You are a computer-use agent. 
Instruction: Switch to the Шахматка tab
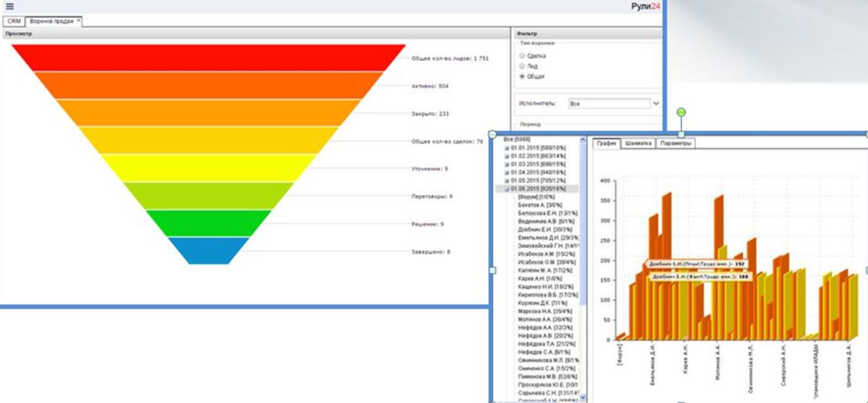(638, 144)
